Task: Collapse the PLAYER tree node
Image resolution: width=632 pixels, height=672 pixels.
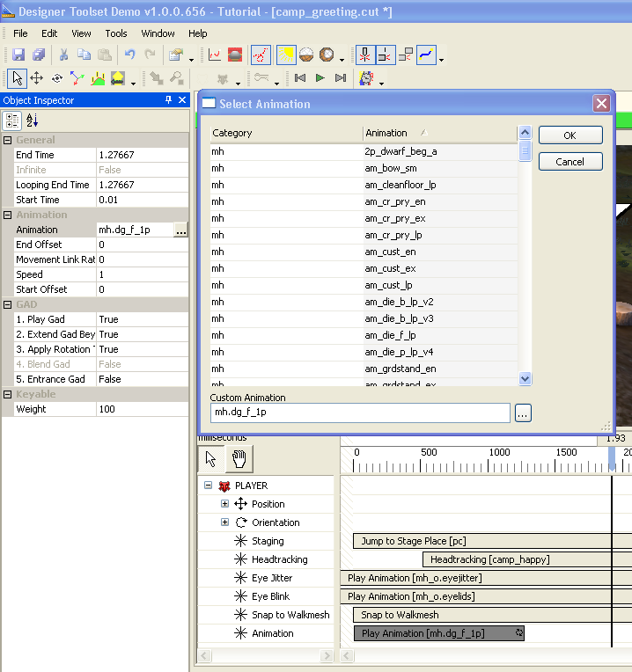Action: [x=208, y=486]
